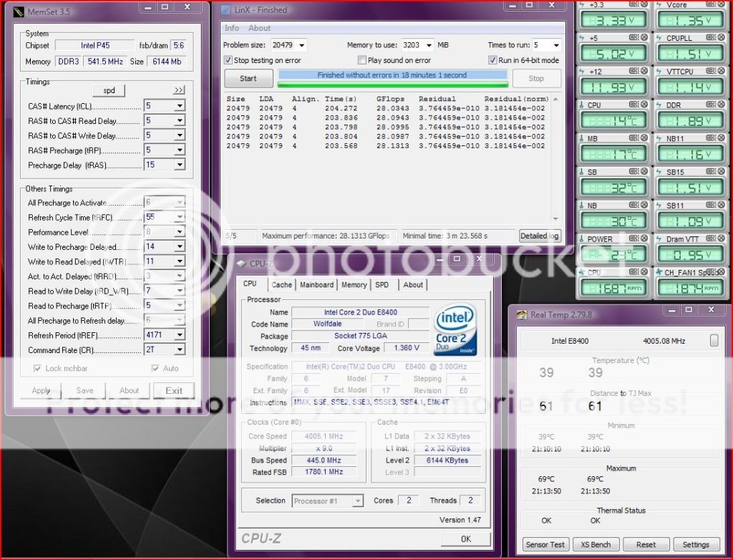733x560 pixels.
Task: Open the Times to run dropdown
Action: coord(555,45)
